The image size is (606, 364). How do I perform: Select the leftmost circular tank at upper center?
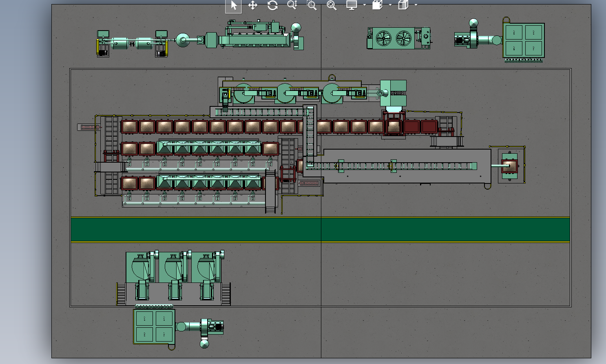[243, 93]
